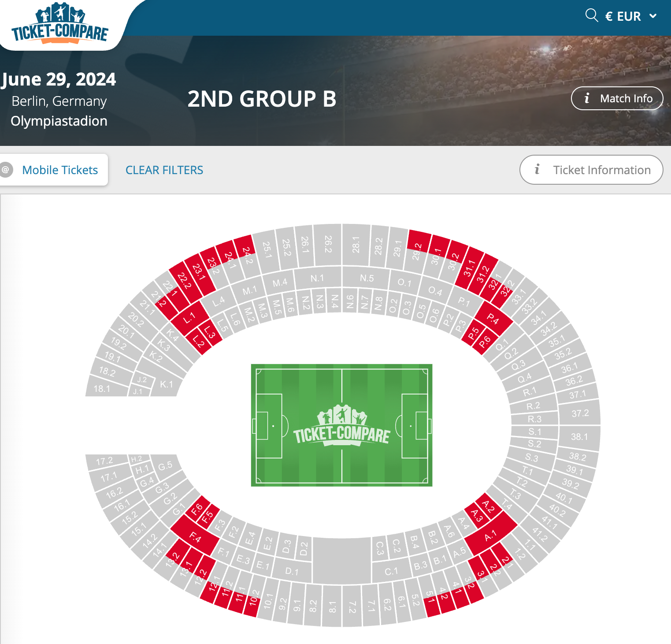Click the Mobile Tickets @ icon
This screenshot has width=671, height=644.
pos(6,170)
